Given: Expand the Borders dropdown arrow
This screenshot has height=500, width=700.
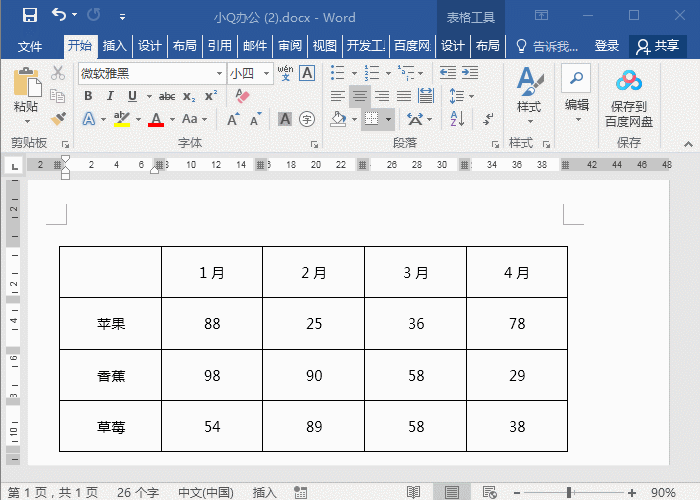Looking at the screenshot, I should tap(388, 120).
